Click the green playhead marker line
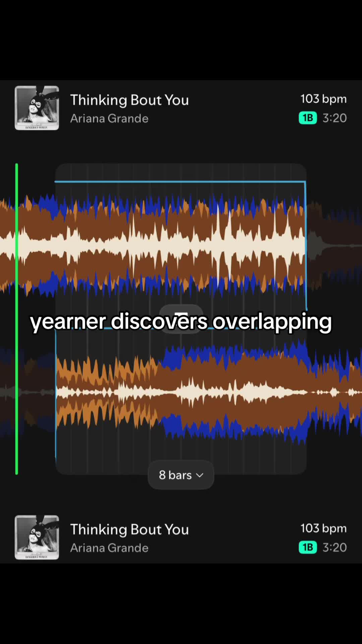Image resolution: width=362 pixels, height=644 pixels. click(x=17, y=319)
